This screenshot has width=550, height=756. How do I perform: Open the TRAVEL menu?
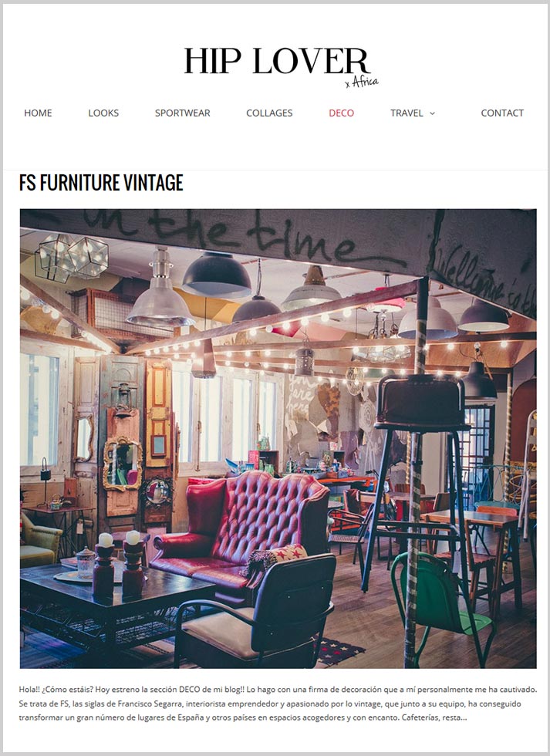407,113
